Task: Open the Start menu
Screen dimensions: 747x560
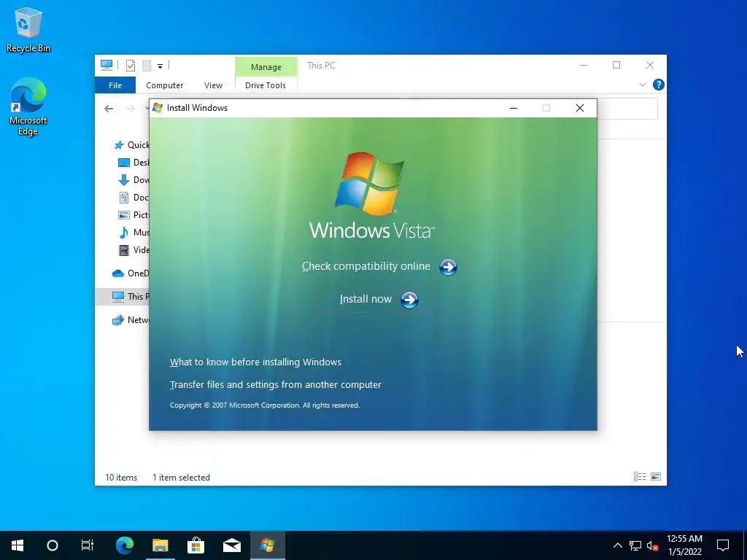Action: point(18,545)
